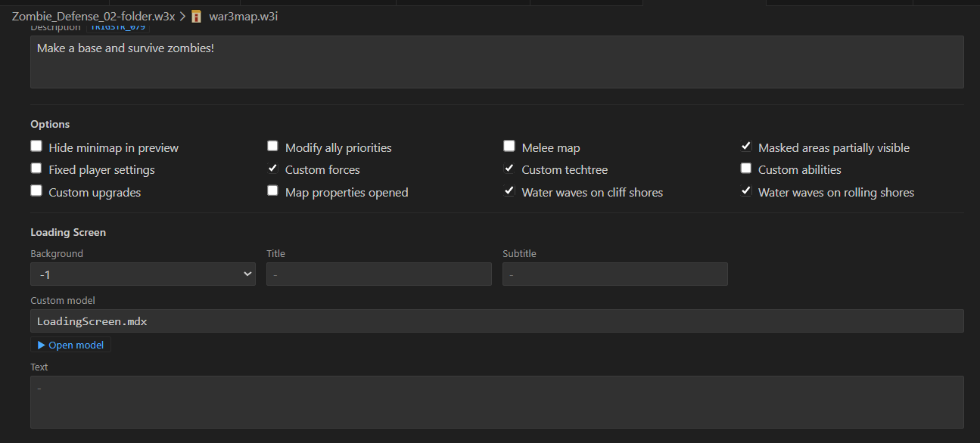Screen dimensions: 980x443
Task: Click the loading screen Title field
Action: click(x=379, y=274)
